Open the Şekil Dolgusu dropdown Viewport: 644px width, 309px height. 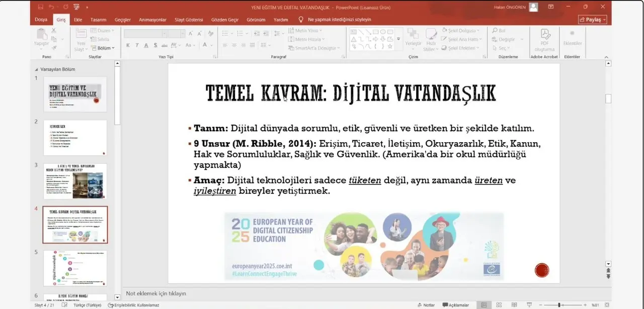461,31
